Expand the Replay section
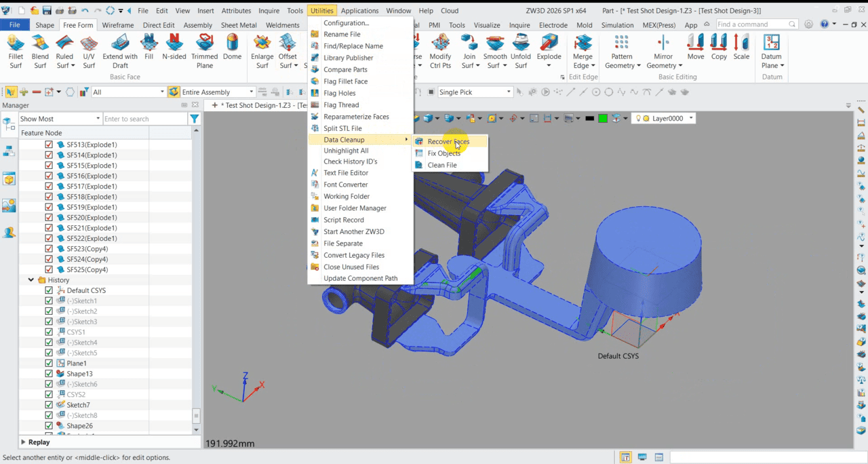This screenshot has height=464, width=868. pyautogui.click(x=24, y=442)
